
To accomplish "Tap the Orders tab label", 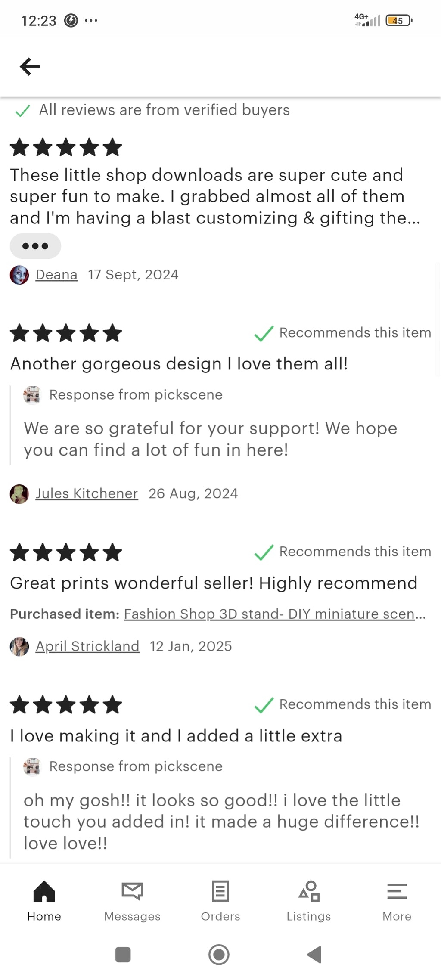I will [x=220, y=916].
